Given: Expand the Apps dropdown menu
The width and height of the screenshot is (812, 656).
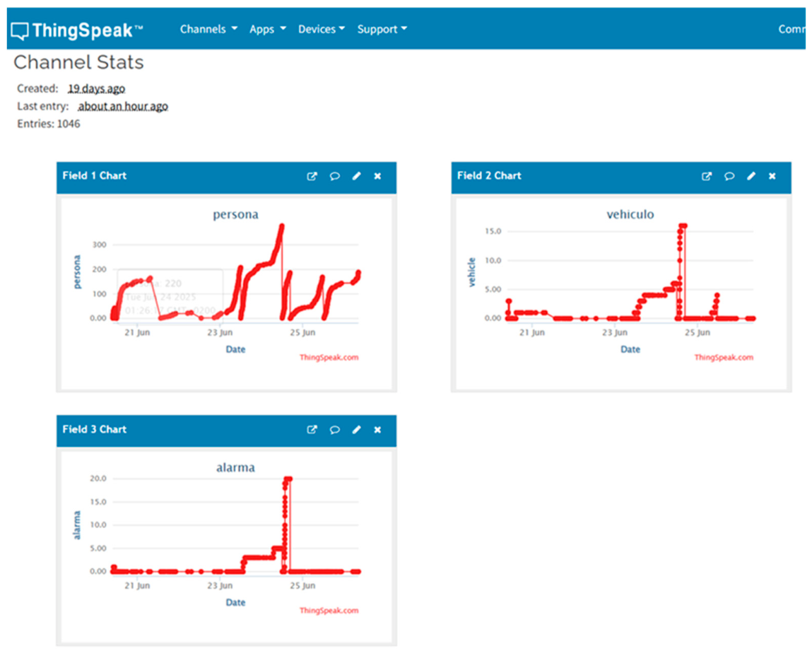Looking at the screenshot, I should (268, 29).
